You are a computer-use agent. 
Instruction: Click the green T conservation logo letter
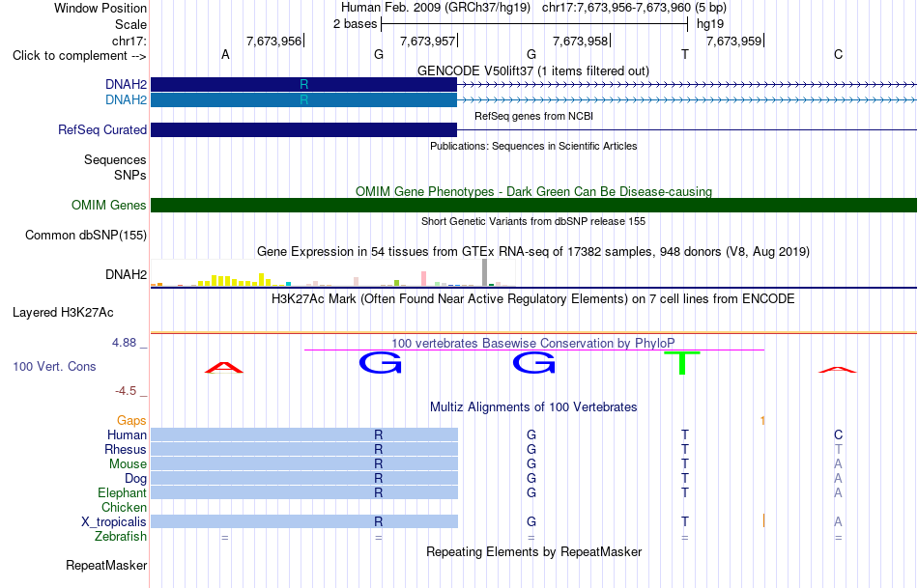tap(682, 363)
